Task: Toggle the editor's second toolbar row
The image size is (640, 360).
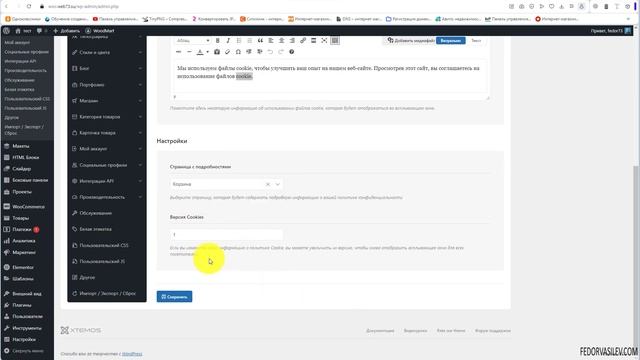Action: [x=335, y=40]
